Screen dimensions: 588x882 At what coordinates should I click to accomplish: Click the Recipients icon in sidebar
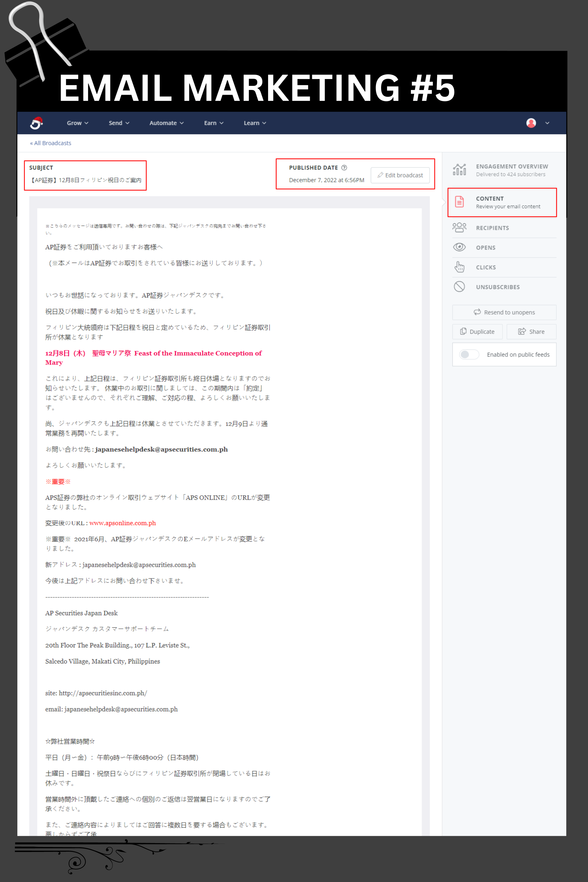pos(460,227)
